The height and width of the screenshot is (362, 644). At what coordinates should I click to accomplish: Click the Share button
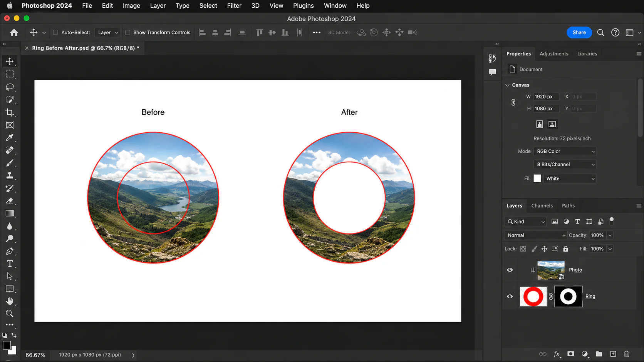(x=579, y=33)
